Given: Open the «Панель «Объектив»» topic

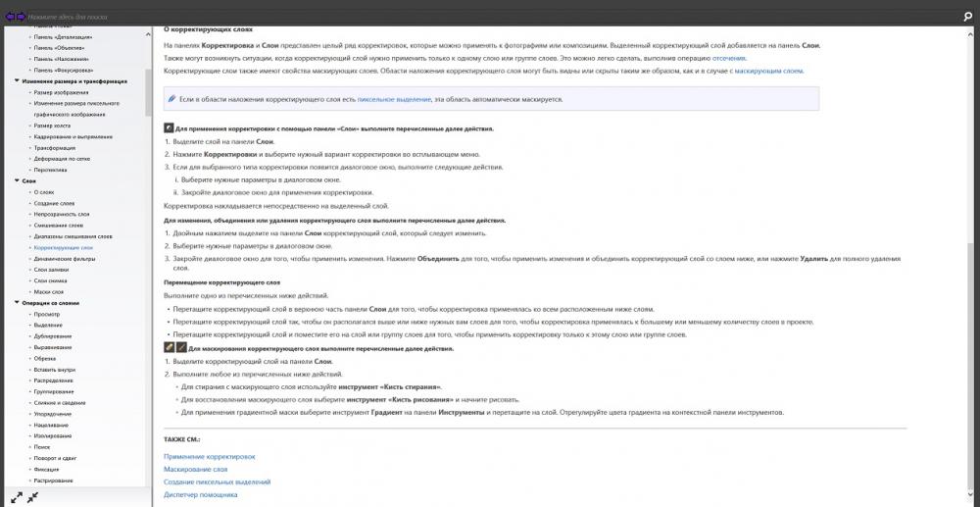Looking at the screenshot, I should coord(59,47).
